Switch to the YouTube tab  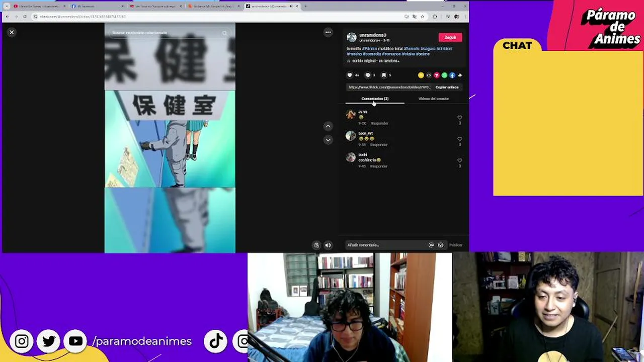[39, 6]
